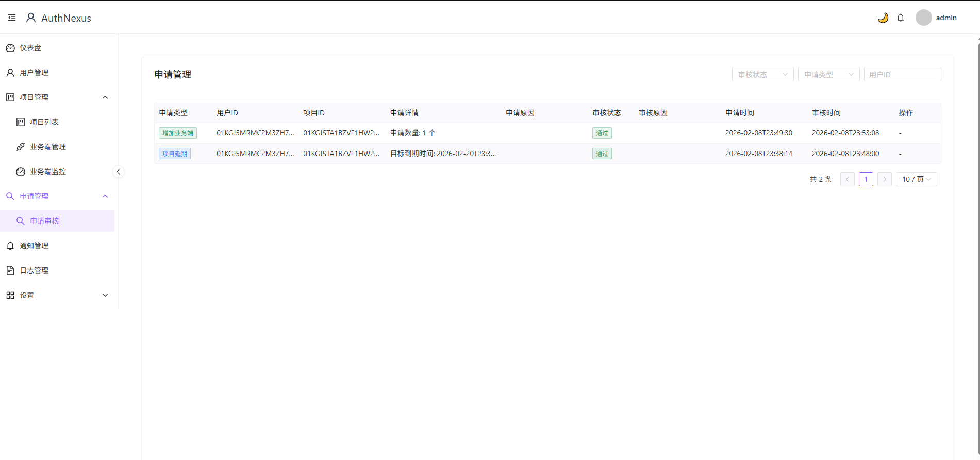The height and width of the screenshot is (460, 980).
Task: Open the 审核状态 filter dropdown
Action: click(762, 75)
